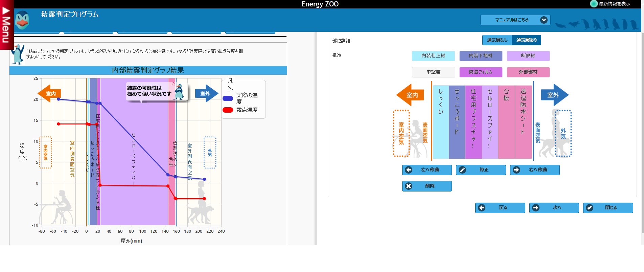Click the advice penguin icon beside note
Viewport: 644px width, 272px height.
18,54
